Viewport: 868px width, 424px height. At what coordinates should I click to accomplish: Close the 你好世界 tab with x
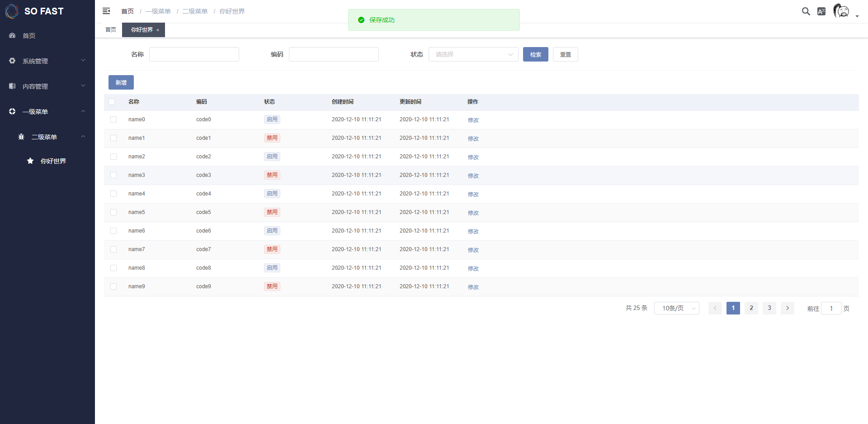coord(158,30)
